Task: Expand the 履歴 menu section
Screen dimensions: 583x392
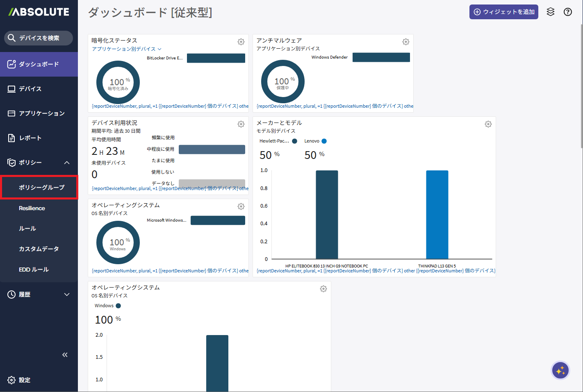Action: click(67, 295)
